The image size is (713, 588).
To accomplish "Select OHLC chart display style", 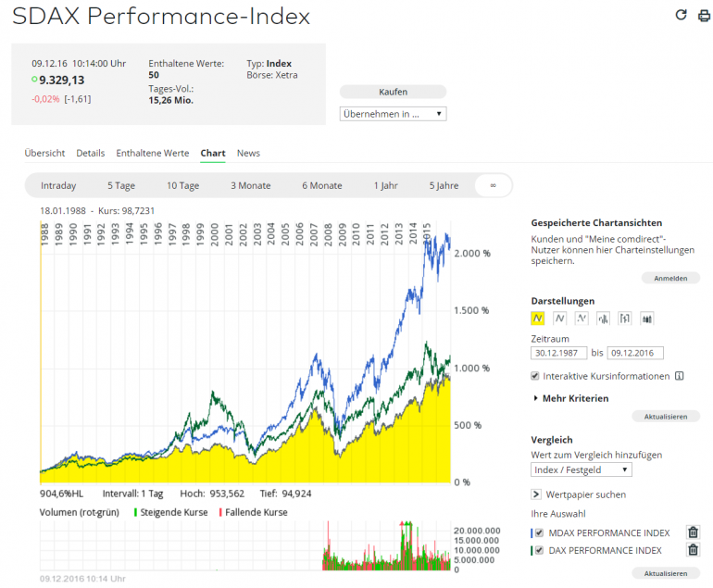I will [x=625, y=319].
